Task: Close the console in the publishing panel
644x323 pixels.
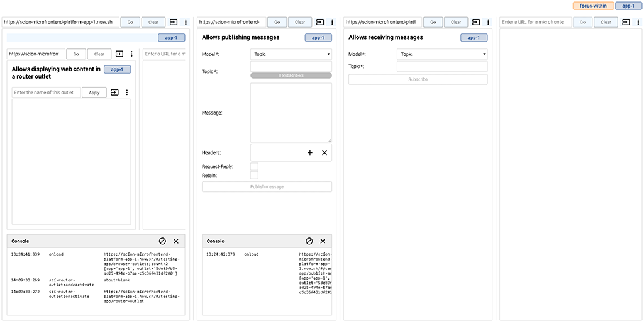Action: point(323,241)
